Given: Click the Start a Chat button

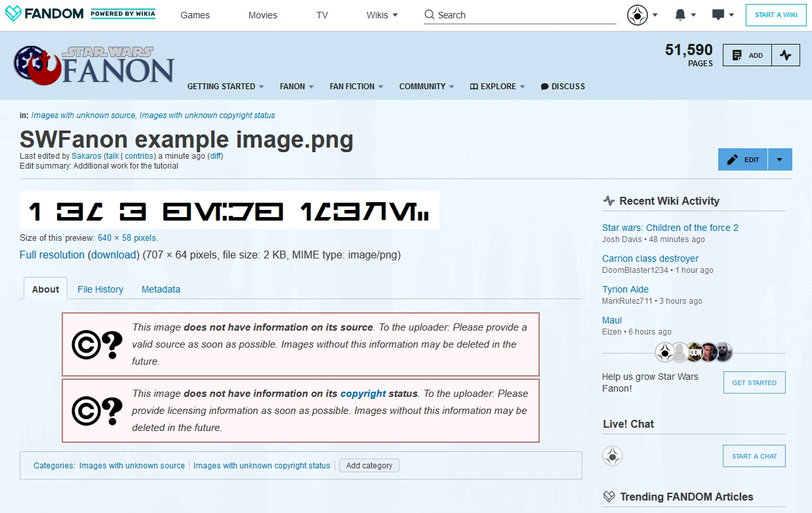Looking at the screenshot, I should click(x=754, y=456).
